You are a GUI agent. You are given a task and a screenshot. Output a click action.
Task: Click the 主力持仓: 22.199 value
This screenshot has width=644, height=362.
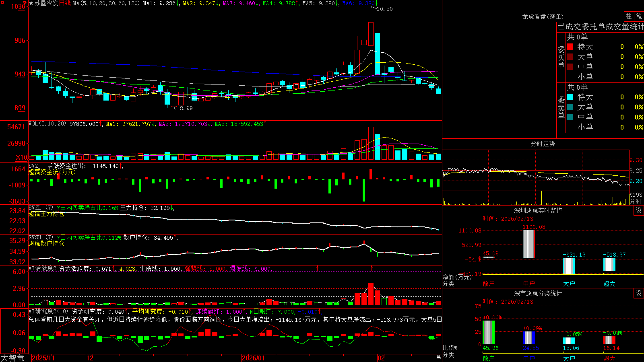click(x=147, y=208)
